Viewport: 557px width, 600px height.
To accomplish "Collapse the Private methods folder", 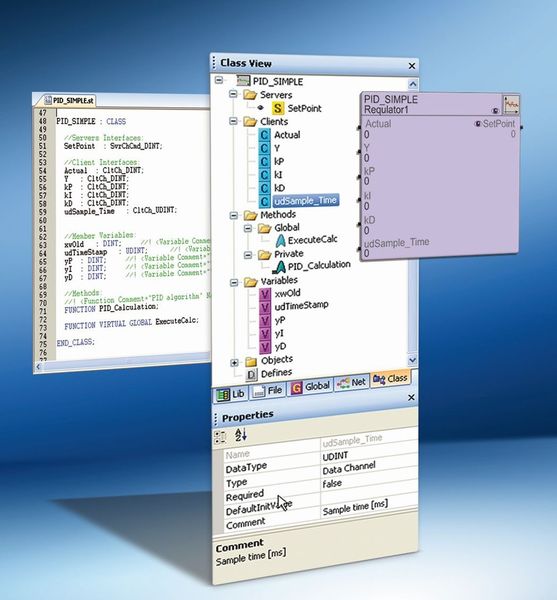I will tap(248, 255).
